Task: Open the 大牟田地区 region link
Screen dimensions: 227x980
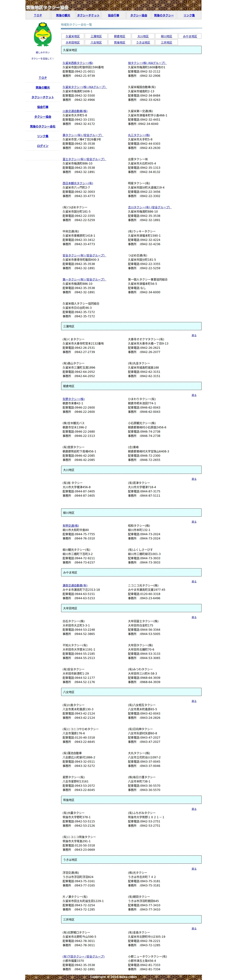Action: point(73,42)
